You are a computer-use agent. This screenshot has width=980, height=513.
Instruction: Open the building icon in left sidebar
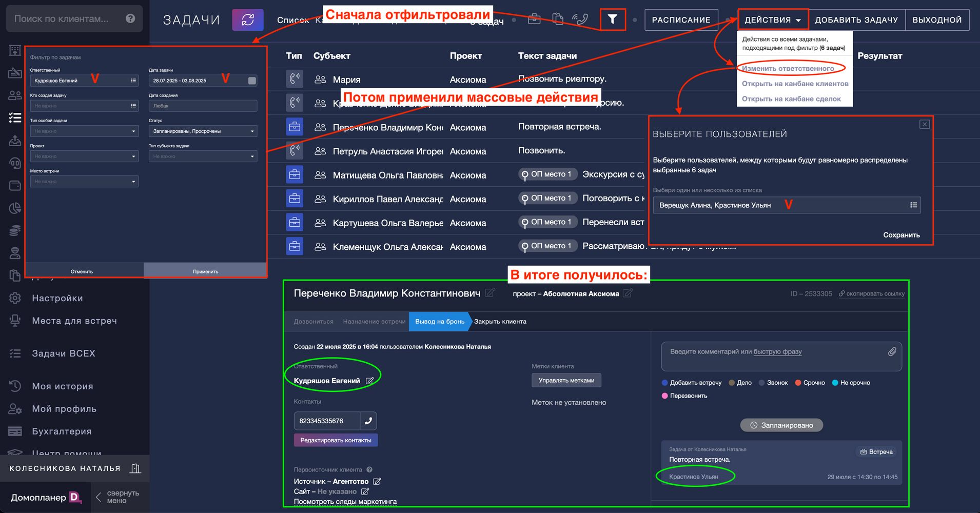[15, 50]
